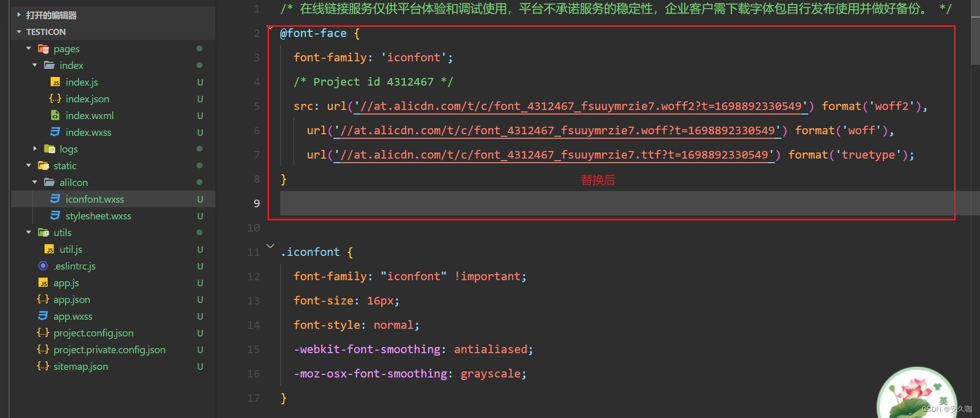Click the project.config.json file icon

[x=44, y=333]
